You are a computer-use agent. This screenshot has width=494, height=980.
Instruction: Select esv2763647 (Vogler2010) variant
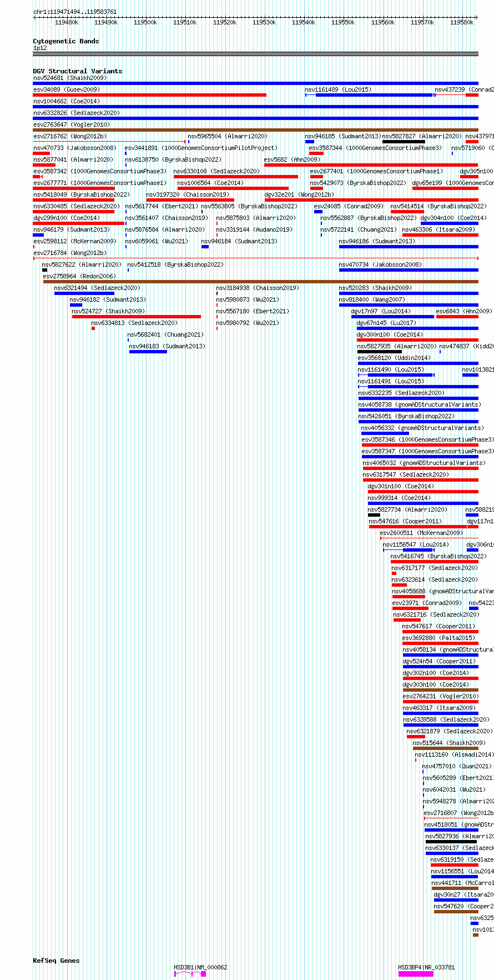[72, 124]
